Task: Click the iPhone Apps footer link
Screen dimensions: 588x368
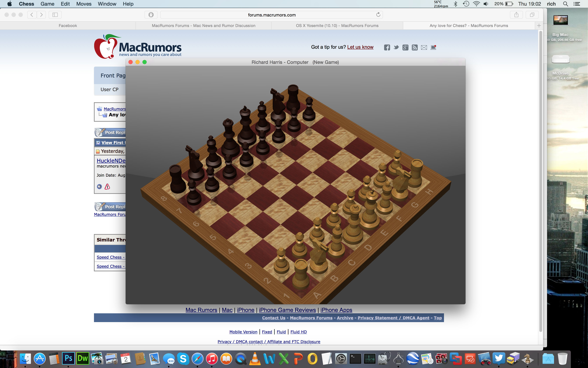Action: pos(336,310)
